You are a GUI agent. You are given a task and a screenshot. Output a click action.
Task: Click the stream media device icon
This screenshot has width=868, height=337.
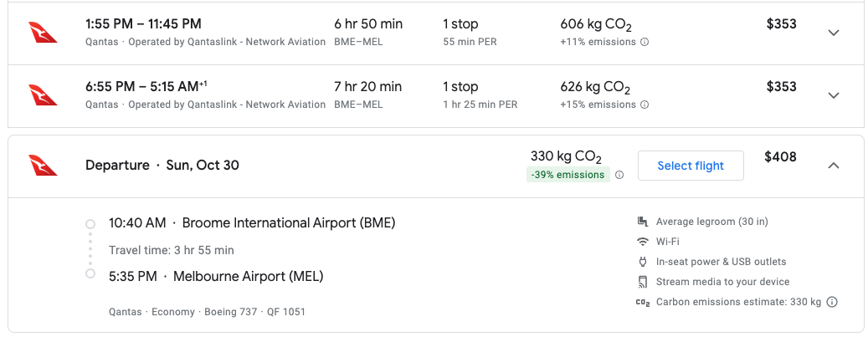tap(643, 282)
